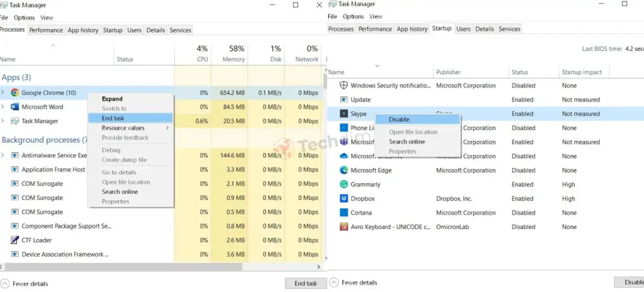Image resolution: width=644 pixels, height=292 pixels.
Task: Click the Phone Link startup icon
Action: 344,128
